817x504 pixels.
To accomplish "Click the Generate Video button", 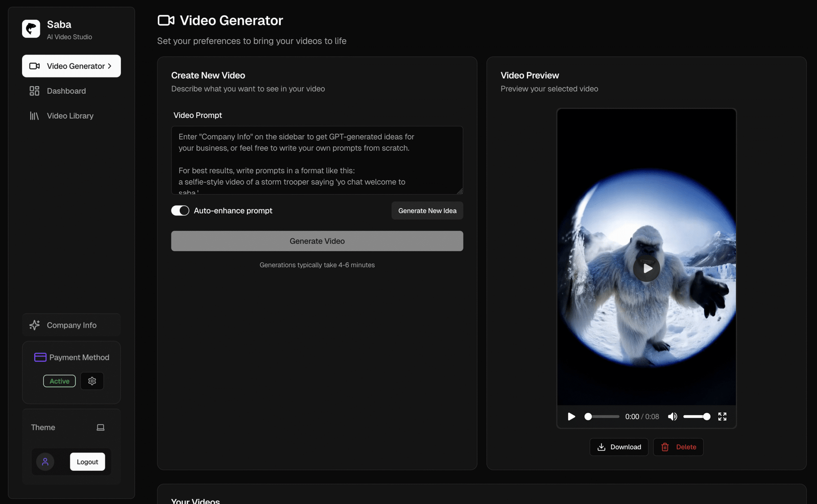I will tap(317, 241).
